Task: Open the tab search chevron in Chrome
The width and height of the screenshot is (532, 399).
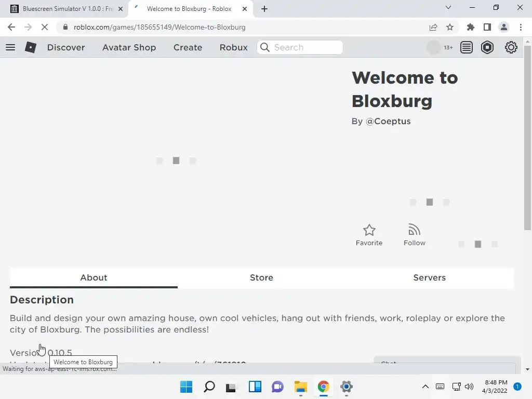Action: 448,7
